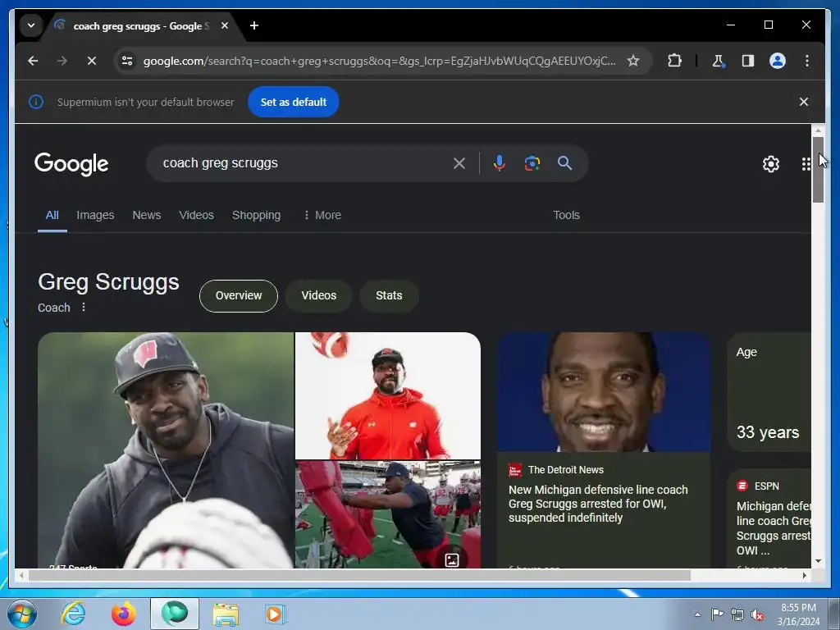Open the profile avatar menu
The image size is (840, 630).
click(778, 61)
